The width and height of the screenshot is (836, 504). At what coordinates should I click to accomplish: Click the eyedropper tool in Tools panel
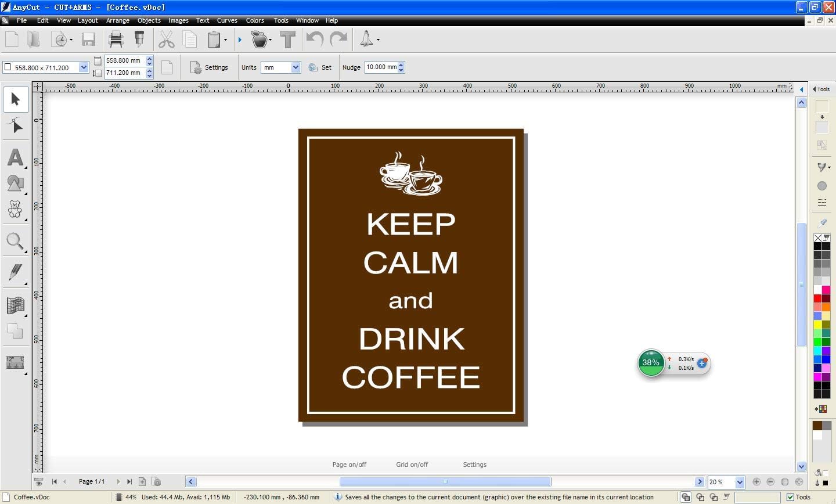(x=822, y=223)
